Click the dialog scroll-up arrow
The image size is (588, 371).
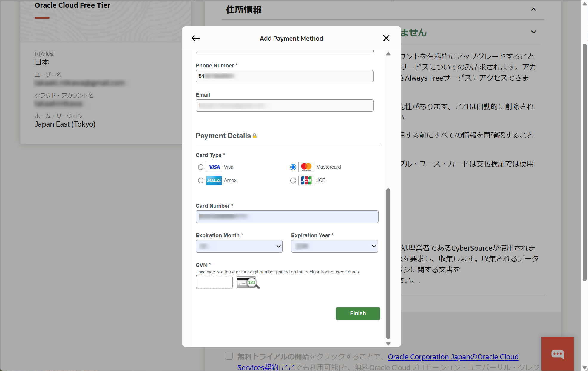pos(388,54)
